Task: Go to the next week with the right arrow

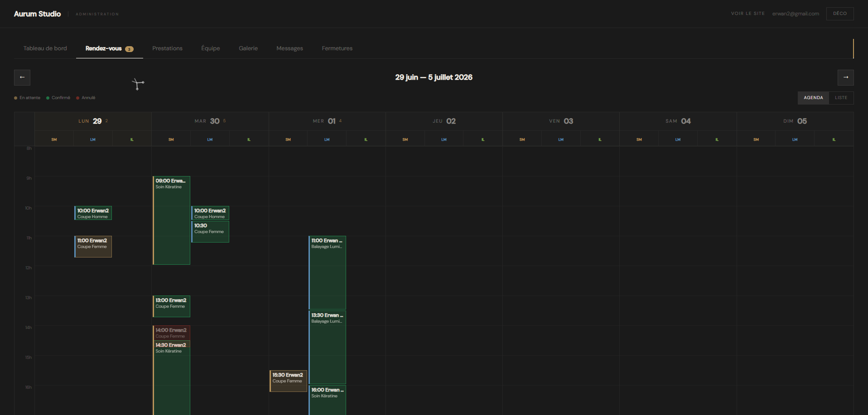Action: [x=845, y=77]
